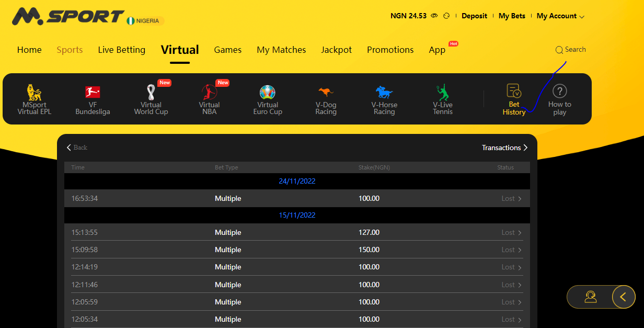The width and height of the screenshot is (644, 328).
Task: Open V-Horse Racing
Action: [384, 98]
